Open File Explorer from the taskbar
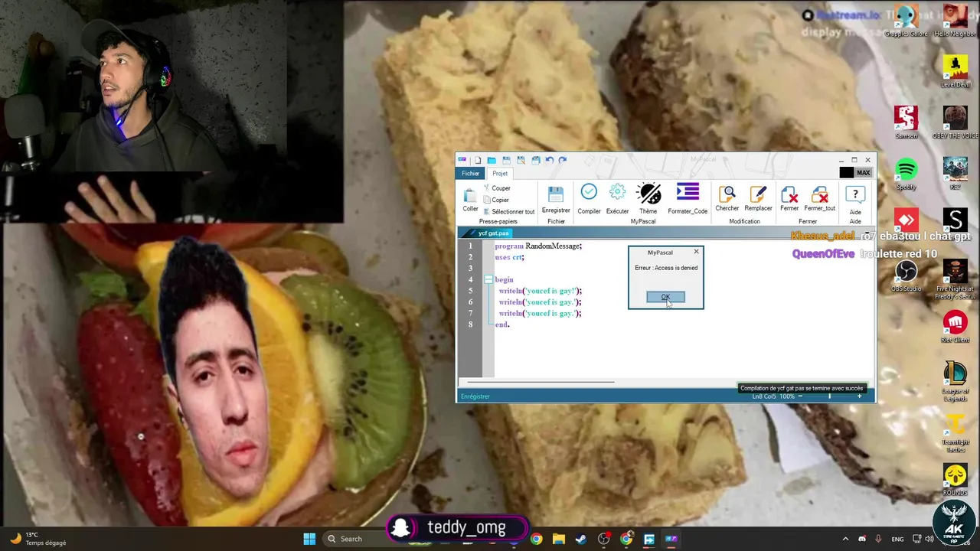Screen dimensions: 980x551 pyautogui.click(x=559, y=539)
